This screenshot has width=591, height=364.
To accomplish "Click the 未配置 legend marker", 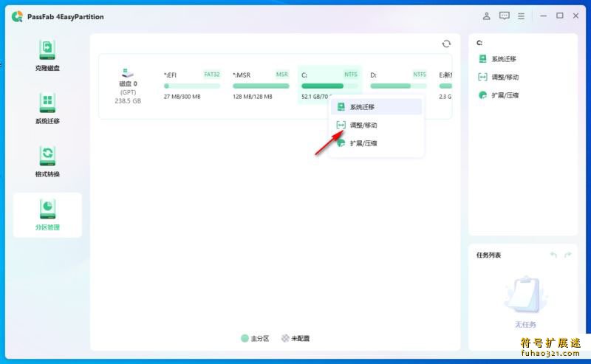I will 285,338.
